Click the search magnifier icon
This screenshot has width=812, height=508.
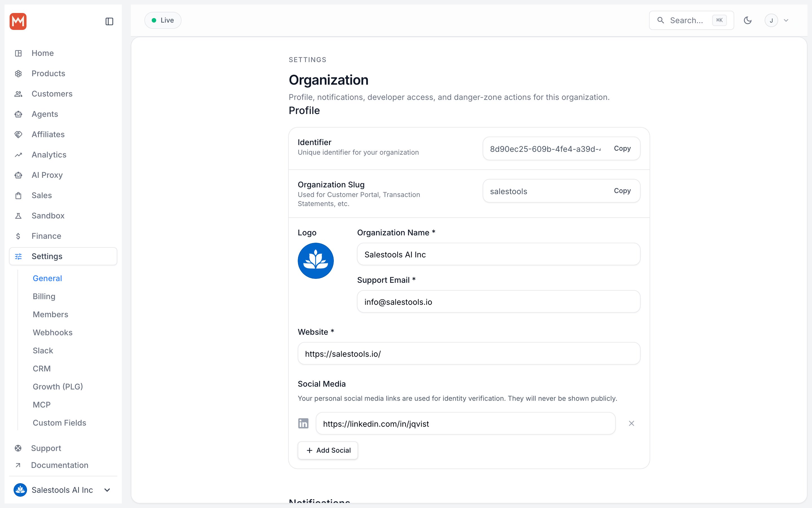click(x=660, y=21)
